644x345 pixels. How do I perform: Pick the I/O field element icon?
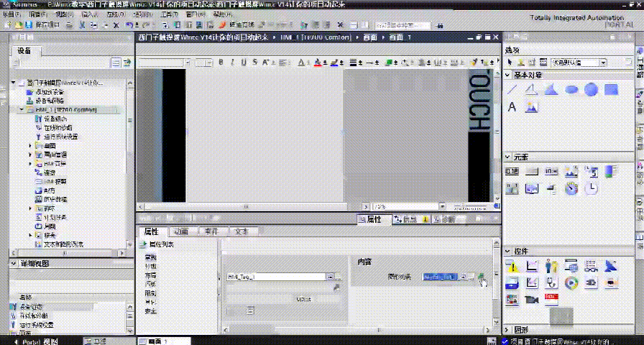coord(512,171)
